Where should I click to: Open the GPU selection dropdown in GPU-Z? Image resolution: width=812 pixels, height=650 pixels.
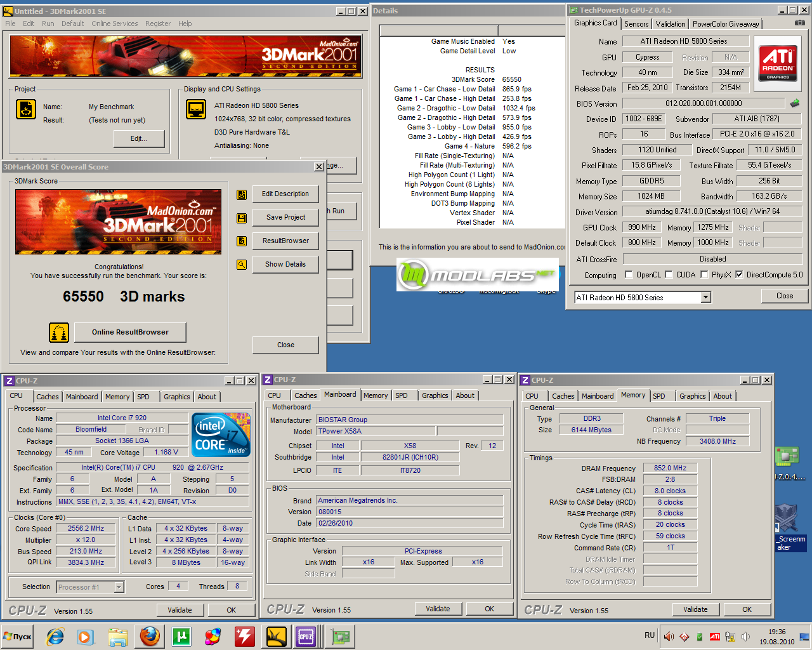705,297
